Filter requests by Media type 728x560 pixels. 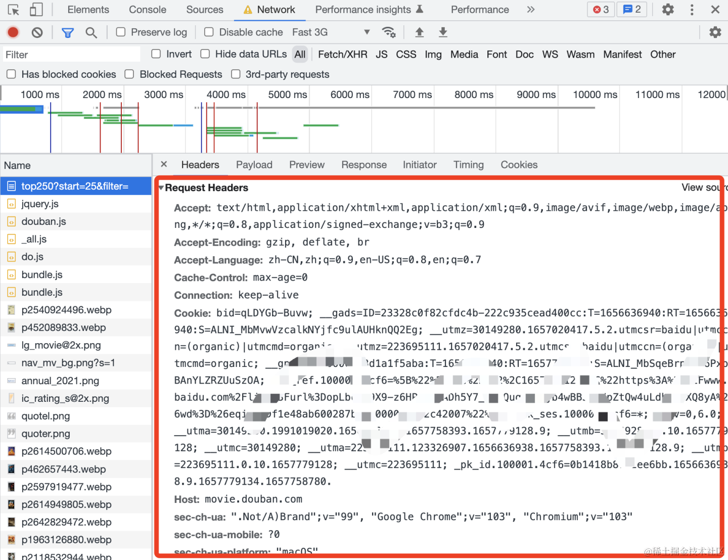click(x=464, y=54)
